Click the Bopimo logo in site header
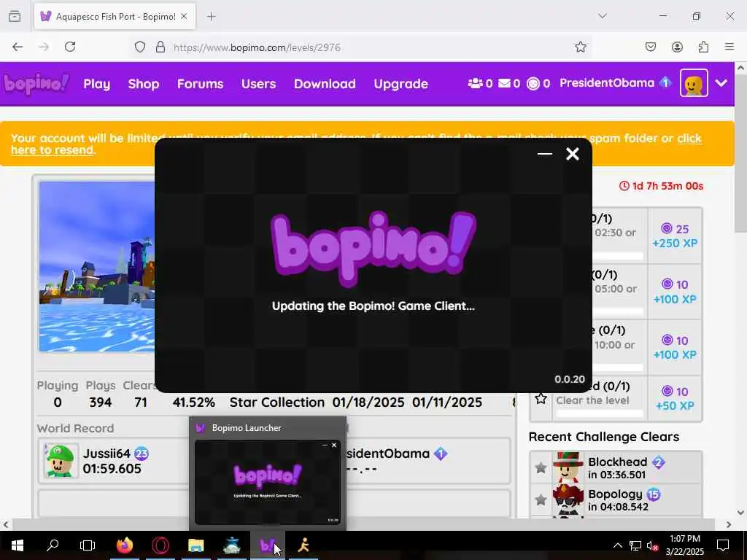 click(36, 84)
